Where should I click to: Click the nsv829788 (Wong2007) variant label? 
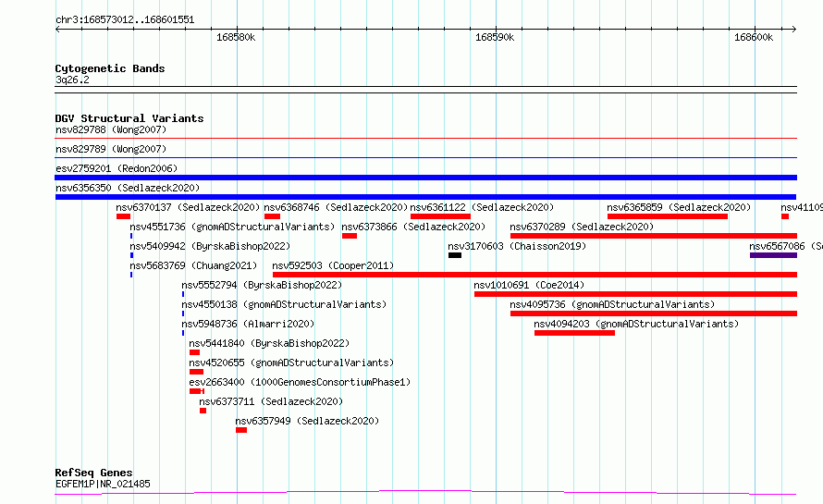tap(111, 129)
